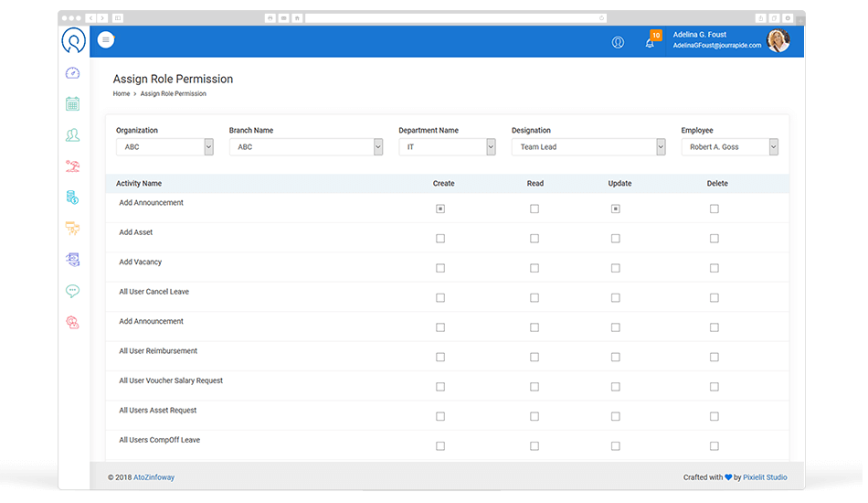This screenshot has height=503, width=868.
Task: Click the All User Reimbursement activity row
Action: click(x=448, y=356)
